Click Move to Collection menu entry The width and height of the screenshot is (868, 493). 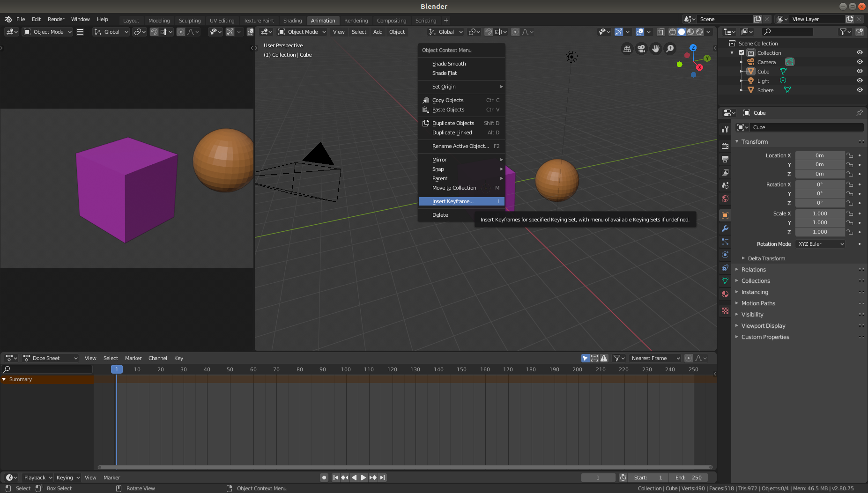tap(461, 188)
